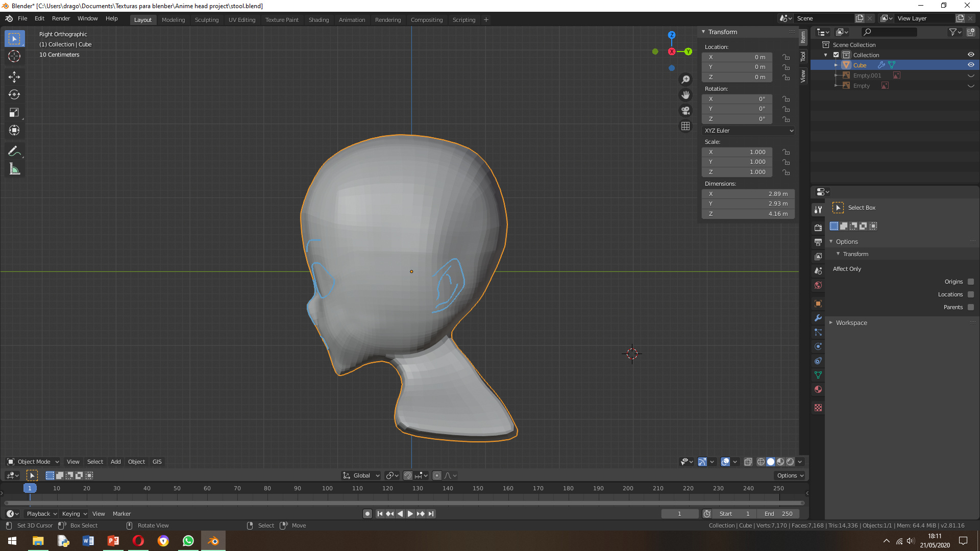The height and width of the screenshot is (551, 980).
Task: Open the Render menu
Action: click(x=61, y=18)
